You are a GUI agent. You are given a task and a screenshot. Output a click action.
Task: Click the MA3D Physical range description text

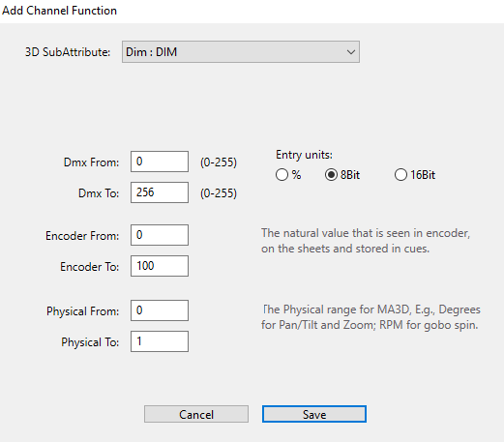pos(371,317)
